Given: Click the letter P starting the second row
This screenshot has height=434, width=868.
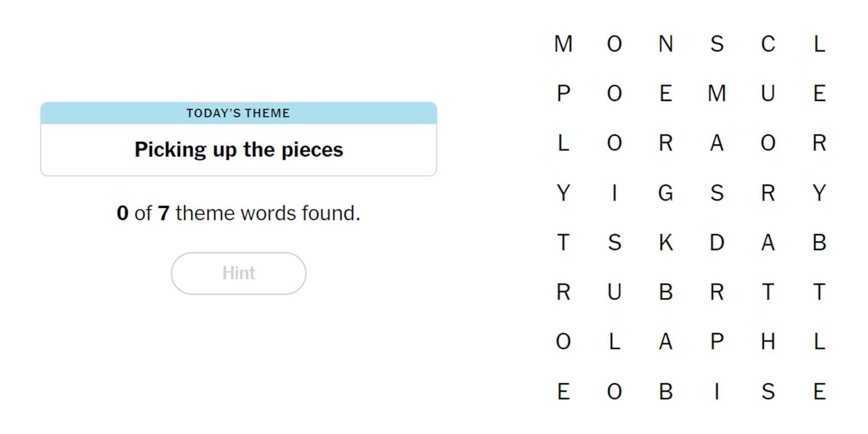Looking at the screenshot, I should coord(563,94).
